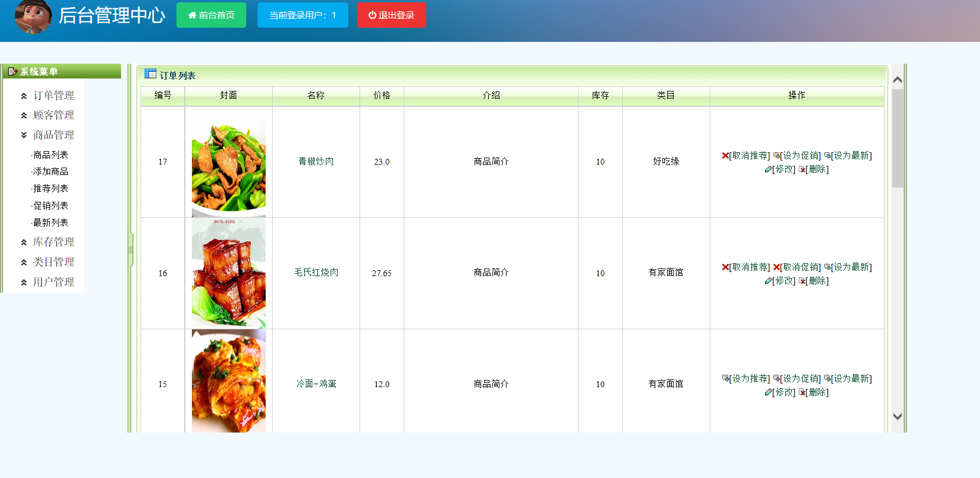The image size is (980, 478).
Task: Click 修改 pencil icon for 毛氏红烧肉
Action: [x=768, y=281]
